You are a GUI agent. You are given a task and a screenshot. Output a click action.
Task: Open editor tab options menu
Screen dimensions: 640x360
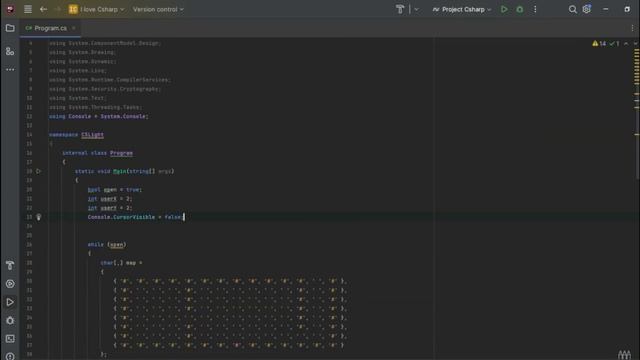pos(632,28)
